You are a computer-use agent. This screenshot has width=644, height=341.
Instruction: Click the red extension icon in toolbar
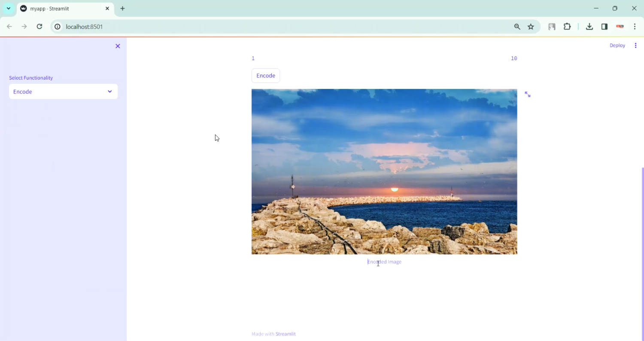(x=620, y=26)
